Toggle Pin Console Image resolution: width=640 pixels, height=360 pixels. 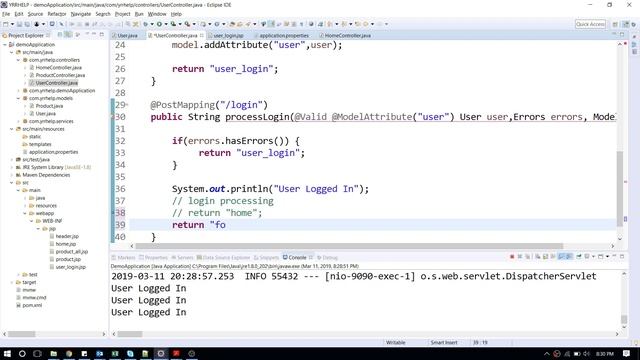[579, 257]
